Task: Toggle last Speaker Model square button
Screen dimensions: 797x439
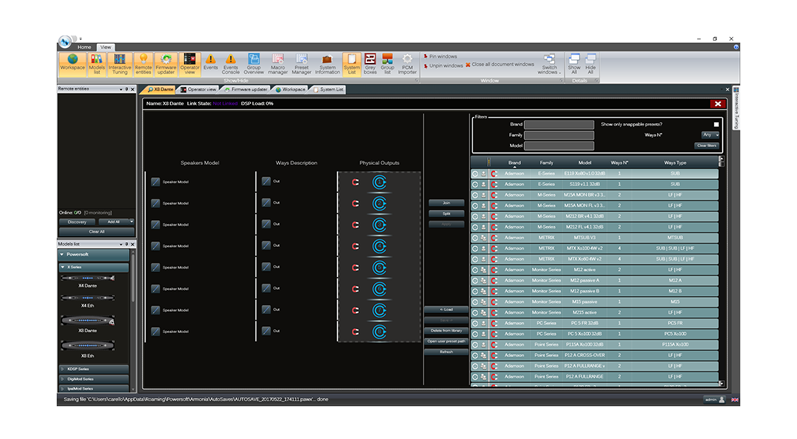Action: [x=156, y=331]
